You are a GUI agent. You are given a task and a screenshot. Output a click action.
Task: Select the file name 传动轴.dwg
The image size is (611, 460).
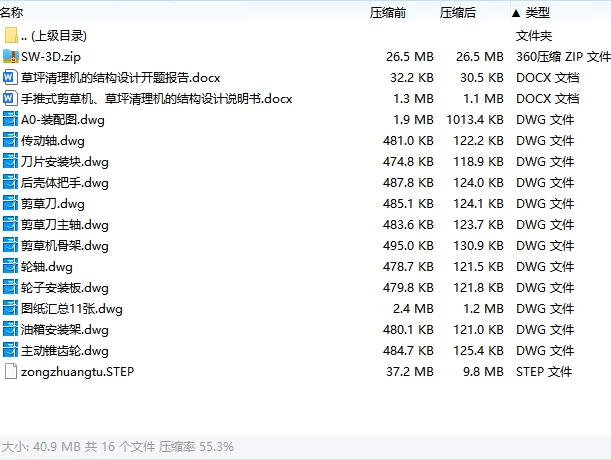[x=53, y=141]
